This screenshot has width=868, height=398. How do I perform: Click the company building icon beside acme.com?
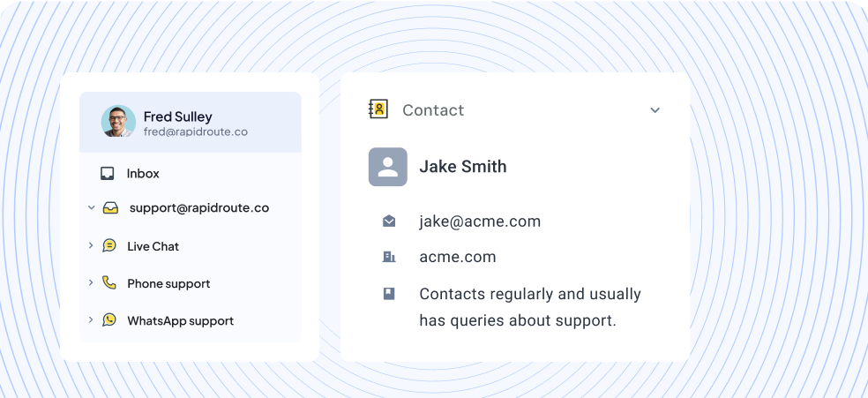click(389, 257)
